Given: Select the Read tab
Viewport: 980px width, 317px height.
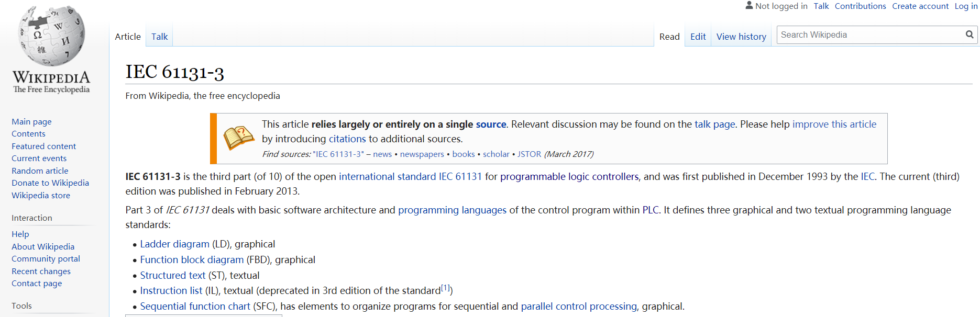Looking at the screenshot, I should pos(669,37).
